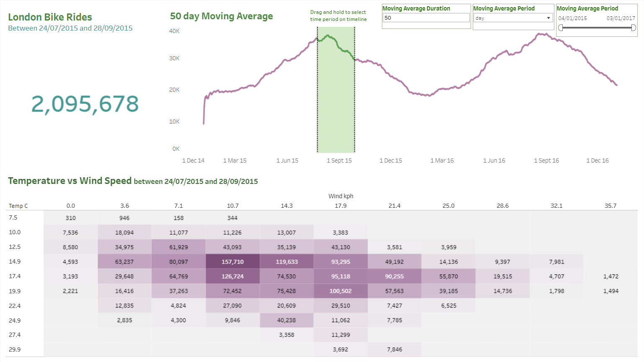Select heatmap cell 14,736
Screen dimensions: 644x362
(502, 291)
